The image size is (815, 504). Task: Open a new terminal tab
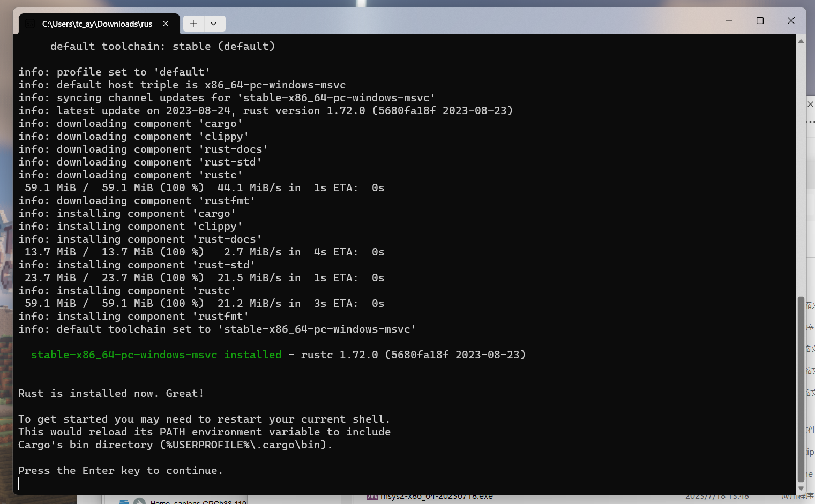[x=193, y=24]
